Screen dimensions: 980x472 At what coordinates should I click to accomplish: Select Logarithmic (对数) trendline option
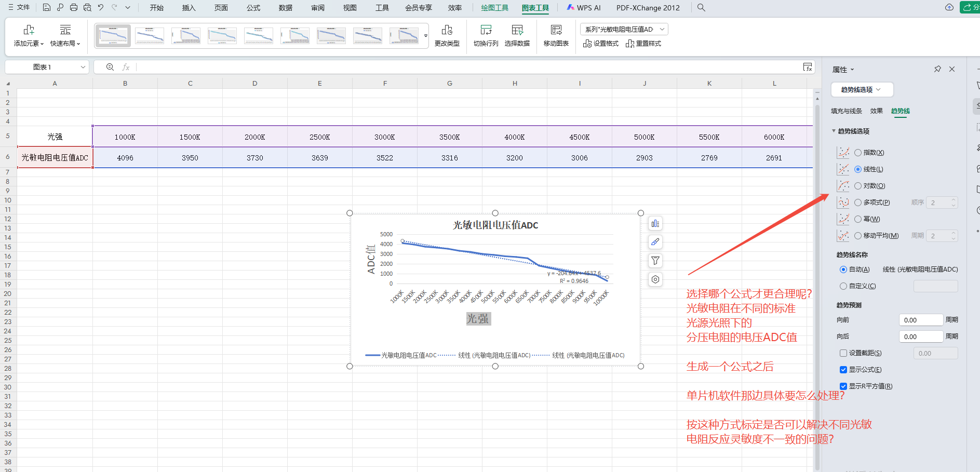pyautogui.click(x=858, y=186)
